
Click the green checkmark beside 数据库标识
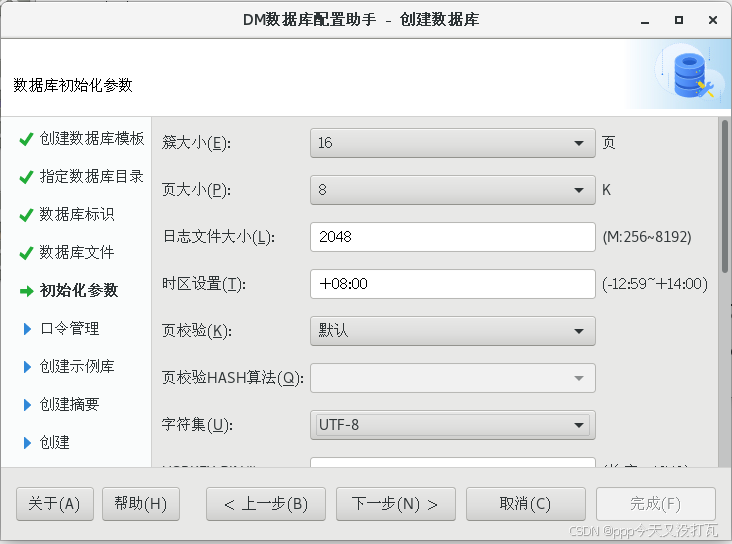tap(26, 215)
